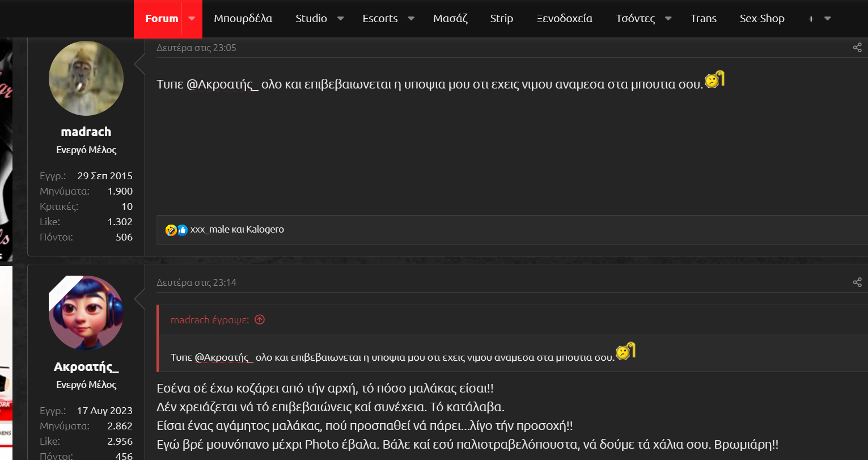
Task: Click the Ακροατής_ username under the avatar
Action: pos(86,366)
